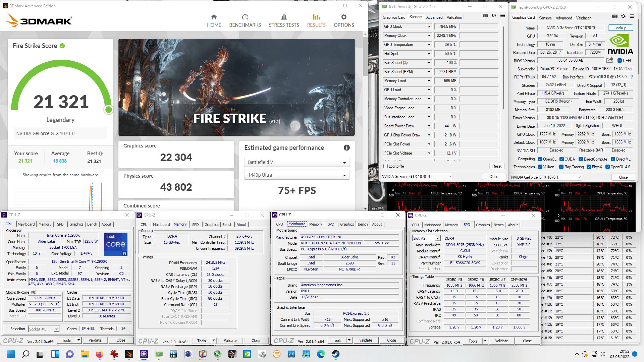Screen dimensions: 644x362
Task: Click the BIOS share/export icon in GPU-Z
Action: pyautogui.click(x=610, y=60)
